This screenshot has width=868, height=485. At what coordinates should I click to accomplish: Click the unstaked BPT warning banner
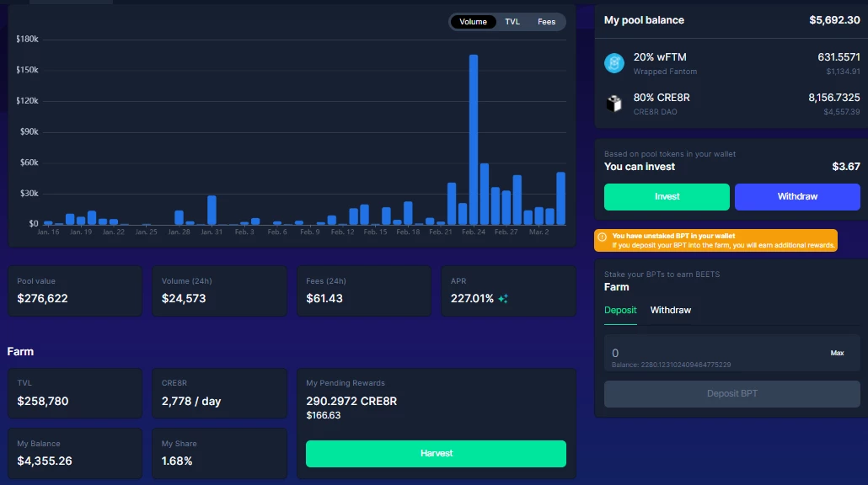click(715, 241)
